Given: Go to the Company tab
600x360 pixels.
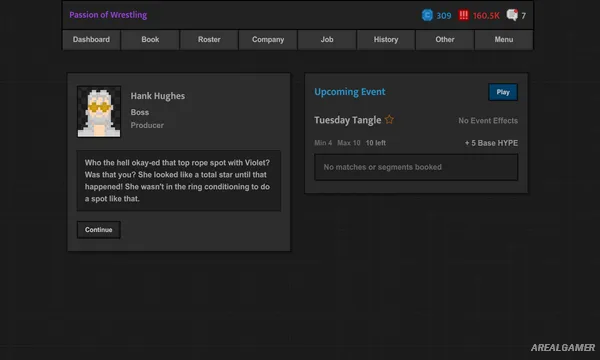Looking at the screenshot, I should 268,40.
